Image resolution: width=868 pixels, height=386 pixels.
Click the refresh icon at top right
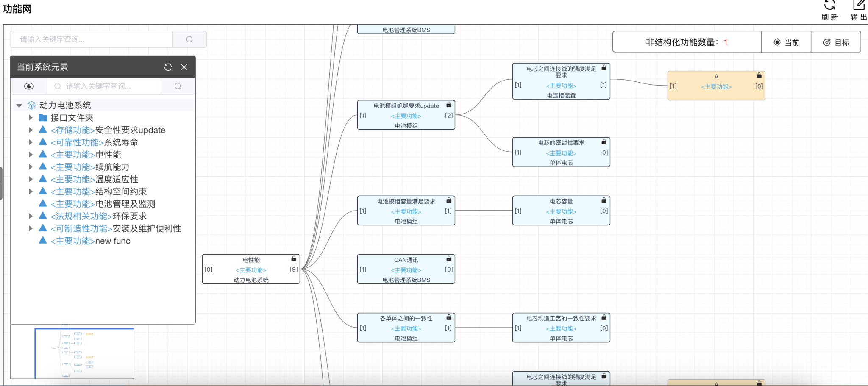(x=829, y=6)
